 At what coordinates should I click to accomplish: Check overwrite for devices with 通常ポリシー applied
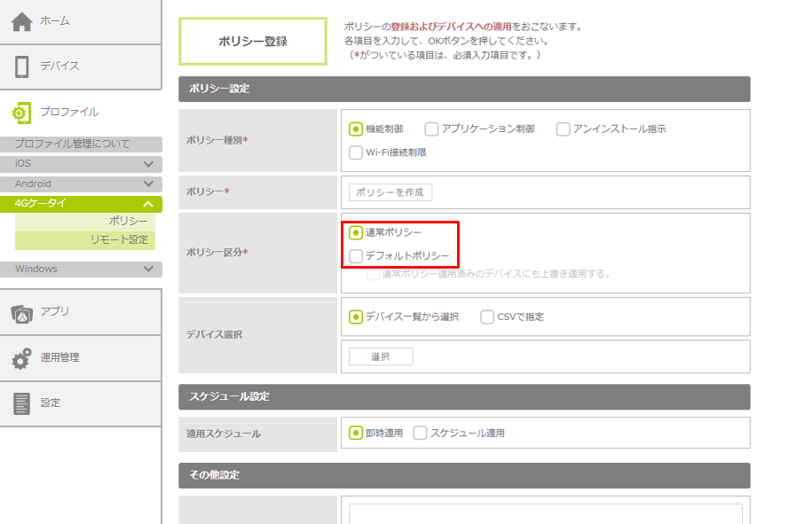pyautogui.click(x=374, y=274)
